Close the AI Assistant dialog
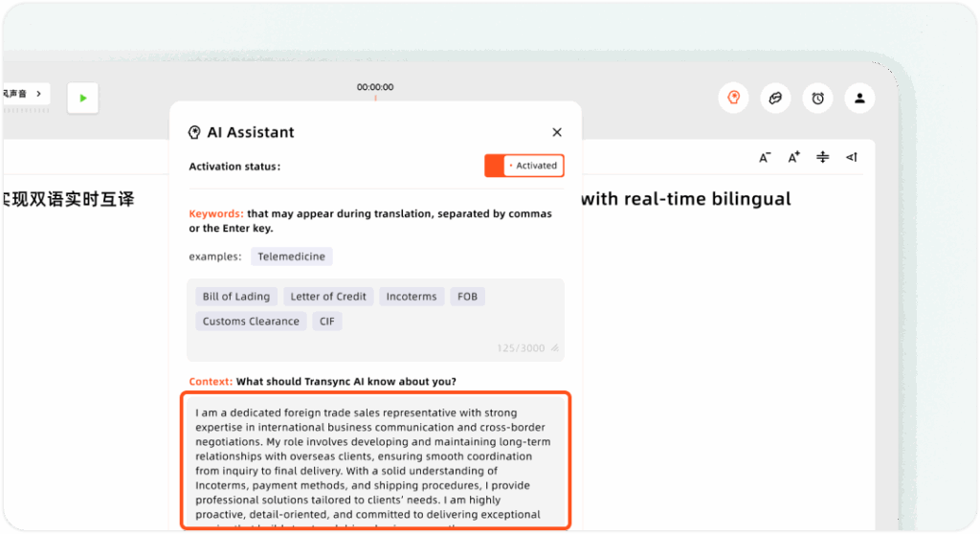Image resolution: width=980 pixels, height=534 pixels. coord(557,132)
